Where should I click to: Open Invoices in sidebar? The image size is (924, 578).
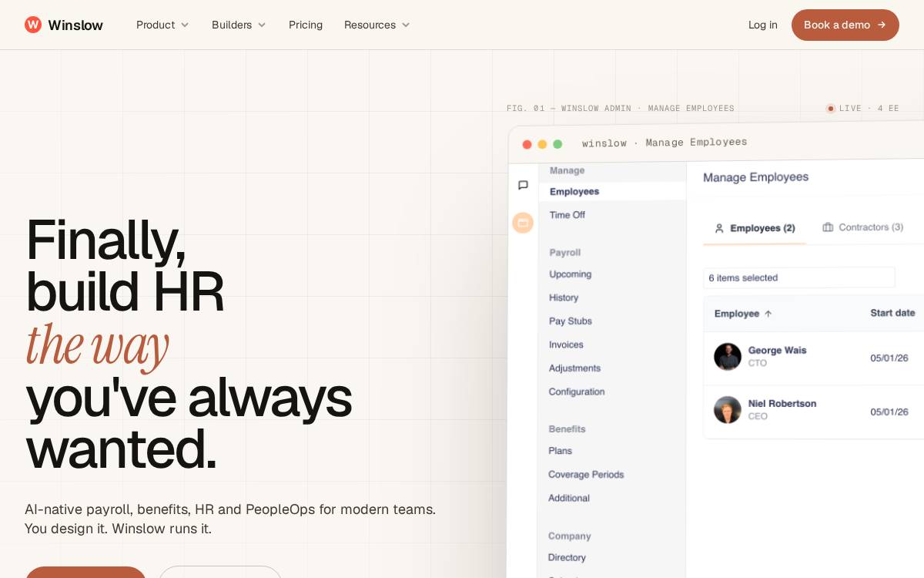(x=566, y=344)
